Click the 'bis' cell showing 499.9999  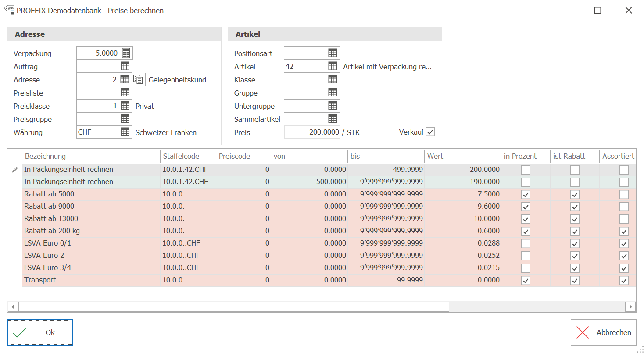click(386, 170)
